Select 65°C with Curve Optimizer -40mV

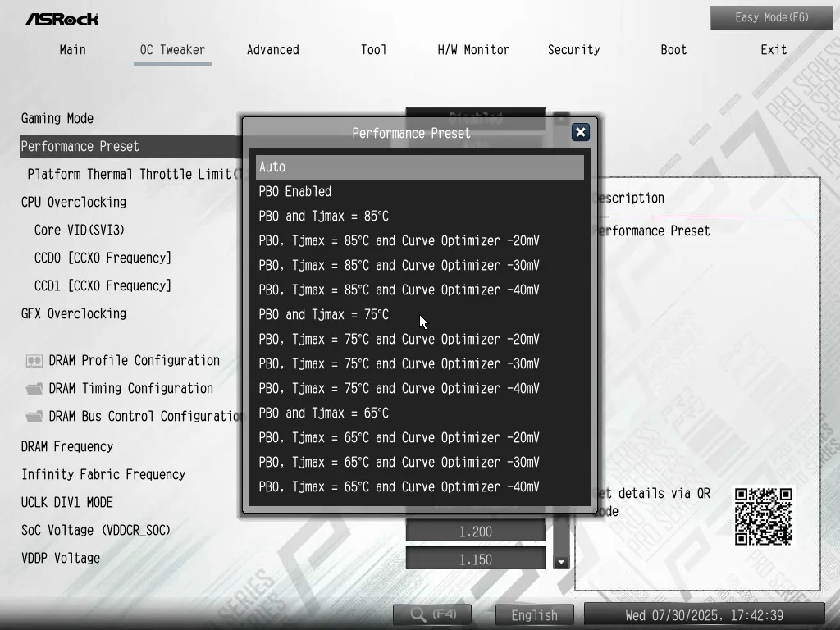(x=419, y=487)
